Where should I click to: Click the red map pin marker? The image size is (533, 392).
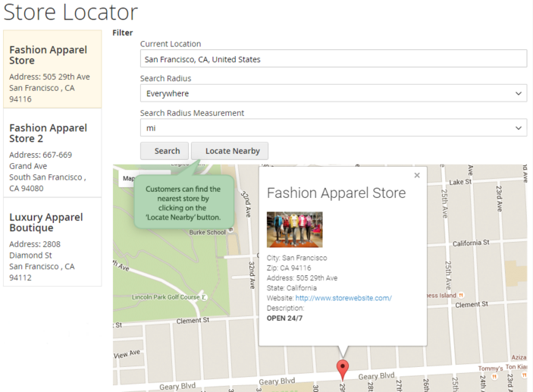pos(343,369)
